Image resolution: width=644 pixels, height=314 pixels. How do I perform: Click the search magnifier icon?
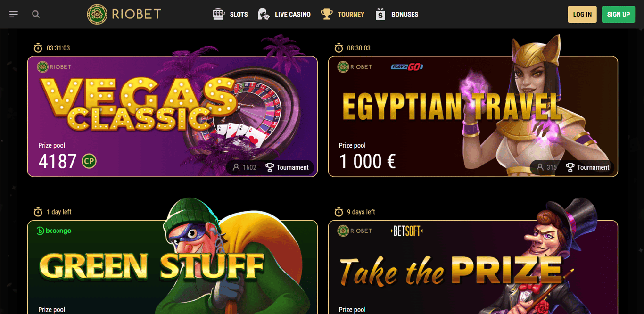pos(36,14)
